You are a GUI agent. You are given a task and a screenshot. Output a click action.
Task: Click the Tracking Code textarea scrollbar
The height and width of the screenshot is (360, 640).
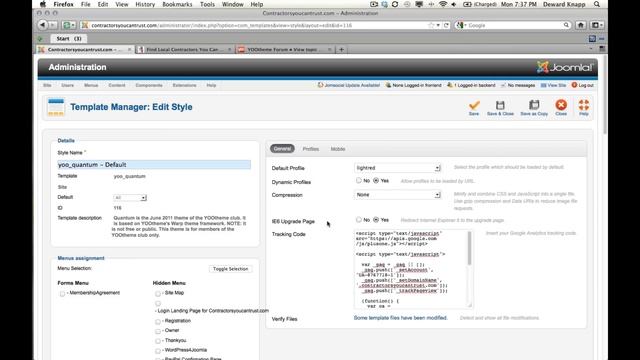point(469,248)
